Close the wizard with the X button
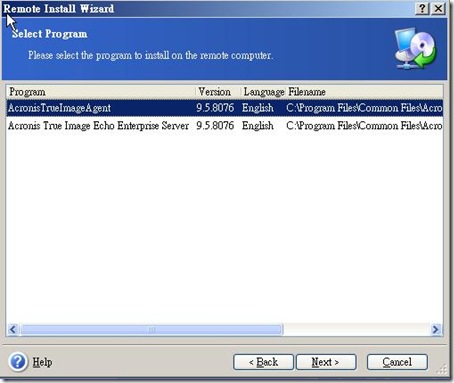The height and width of the screenshot is (383, 454). (x=438, y=8)
